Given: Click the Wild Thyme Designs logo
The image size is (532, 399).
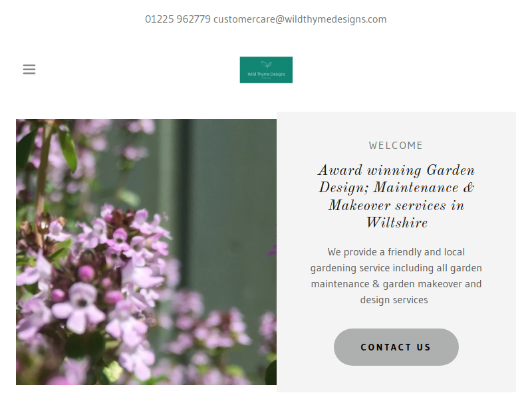Looking at the screenshot, I should click(266, 70).
